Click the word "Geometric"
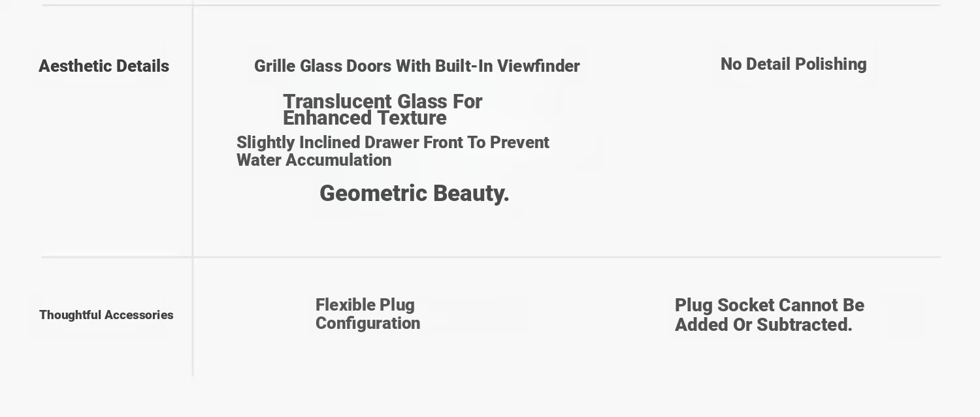This screenshot has height=417, width=980. (x=373, y=193)
